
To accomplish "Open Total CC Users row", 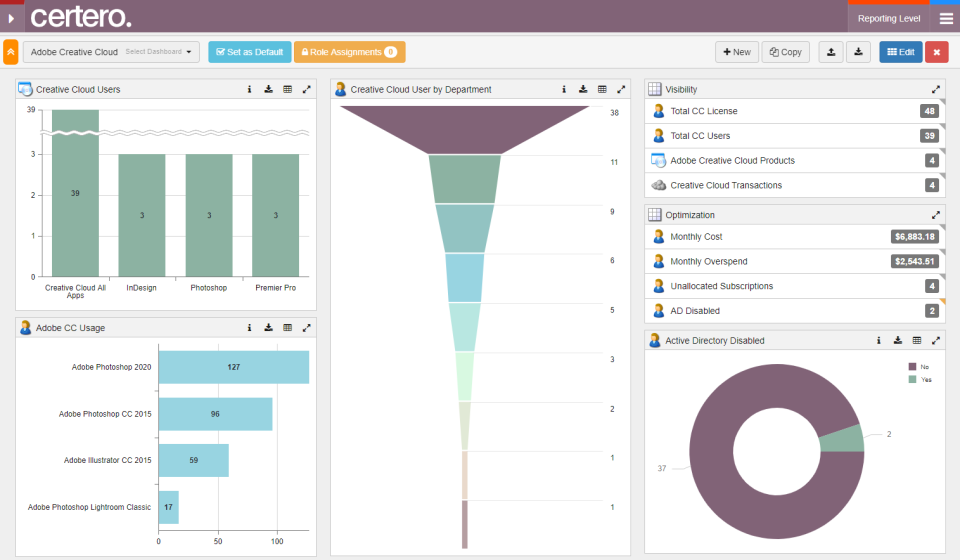I will (795, 136).
